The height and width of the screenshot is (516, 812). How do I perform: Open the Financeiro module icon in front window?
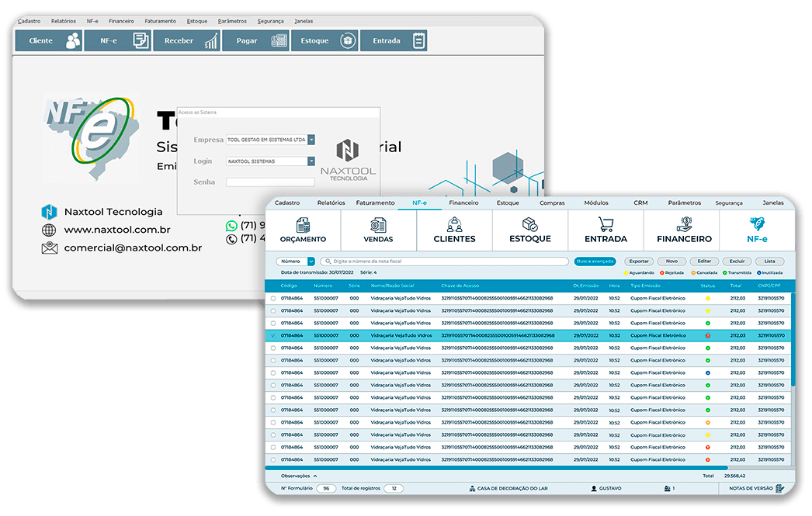click(684, 224)
